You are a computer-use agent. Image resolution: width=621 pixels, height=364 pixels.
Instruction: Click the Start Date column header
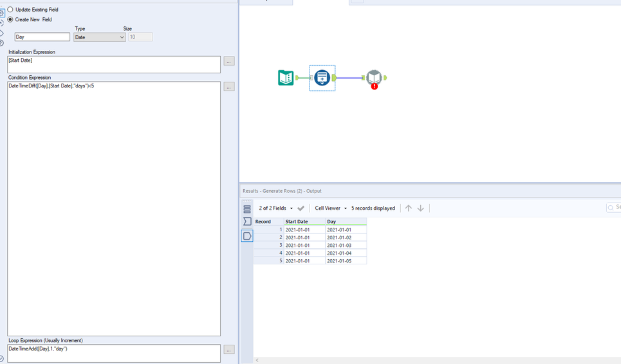[x=304, y=222]
